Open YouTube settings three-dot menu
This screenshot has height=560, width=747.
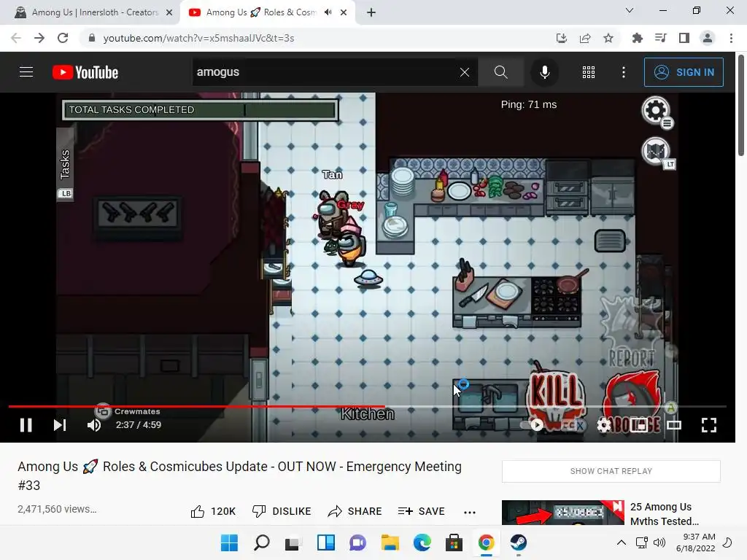[624, 72]
